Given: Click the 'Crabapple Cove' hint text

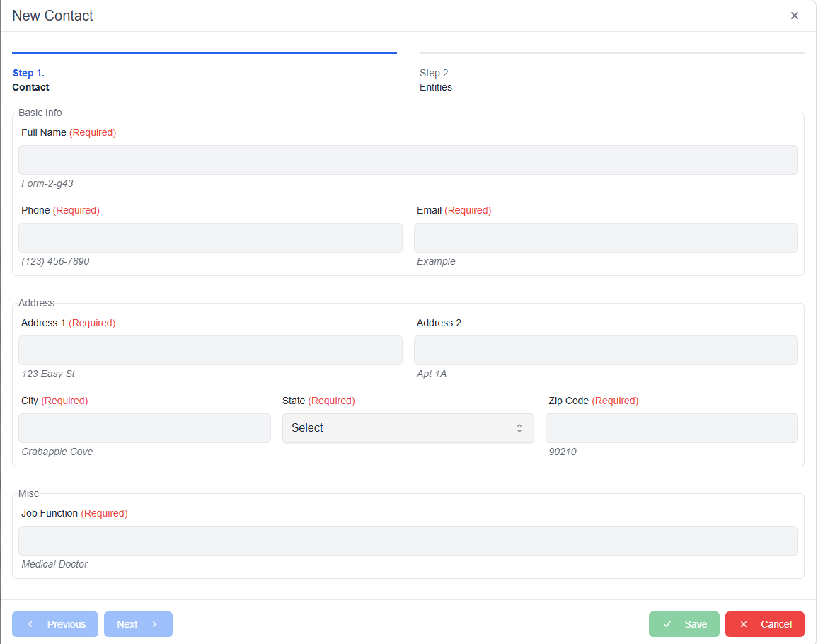Looking at the screenshot, I should click(57, 452).
